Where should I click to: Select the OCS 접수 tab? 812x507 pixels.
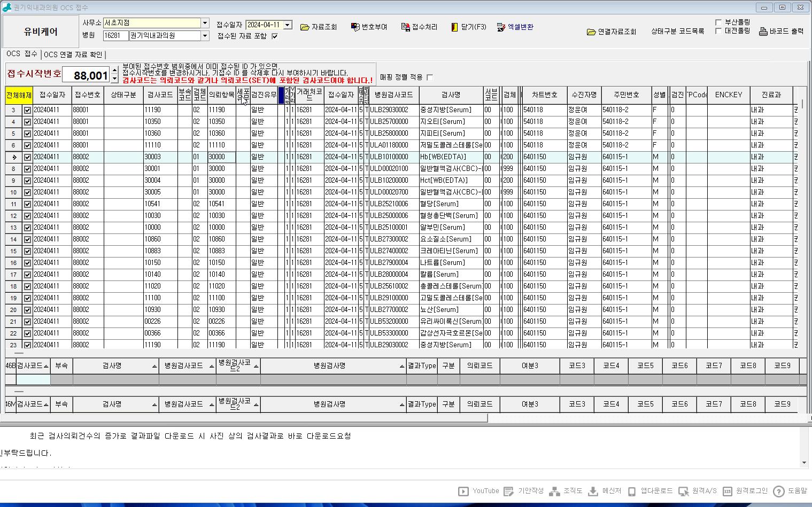[x=22, y=54]
